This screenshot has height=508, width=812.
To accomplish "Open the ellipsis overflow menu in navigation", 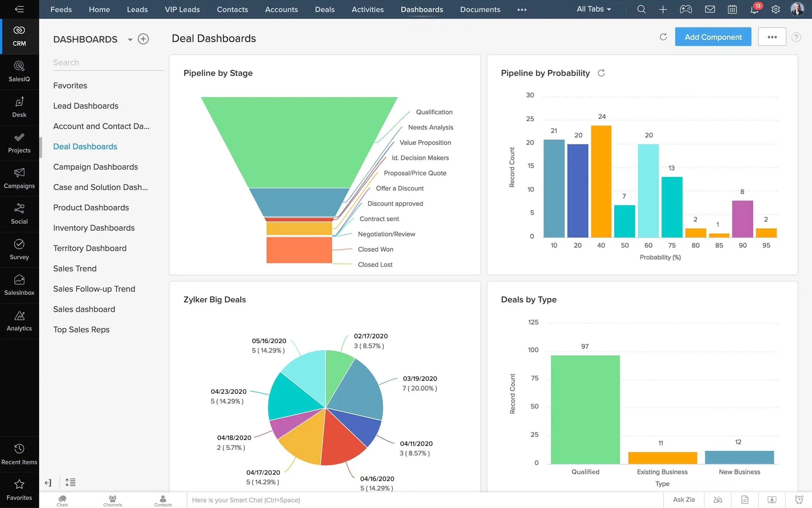I will (x=522, y=10).
